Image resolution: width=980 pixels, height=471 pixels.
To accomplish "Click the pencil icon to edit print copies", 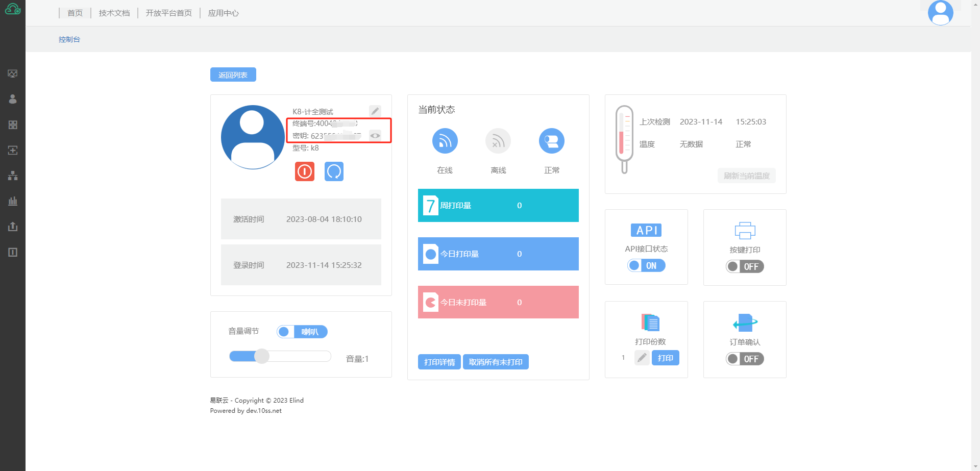I will pos(642,358).
